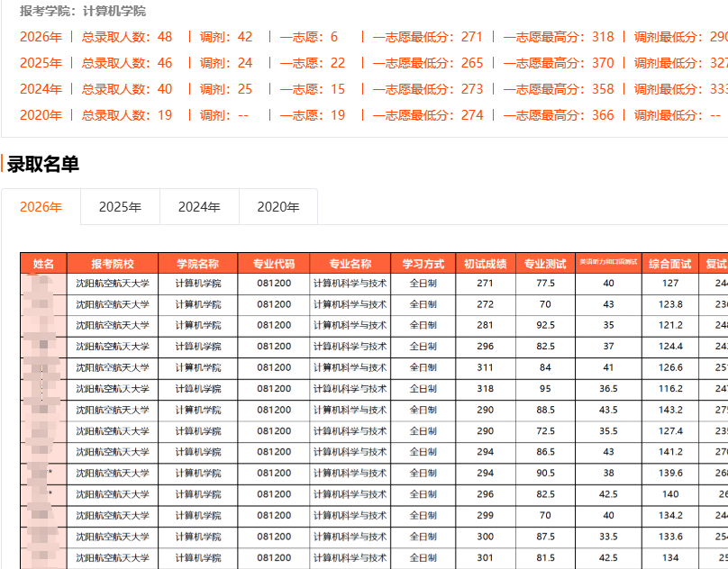Click the 专业测试 cell showing 90.5
The image size is (728, 569).
tap(545, 474)
